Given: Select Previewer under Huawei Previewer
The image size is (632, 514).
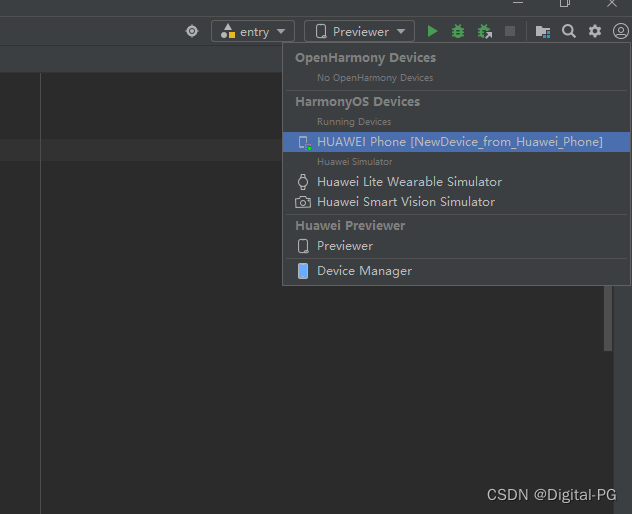Looking at the screenshot, I should click(456, 246).
